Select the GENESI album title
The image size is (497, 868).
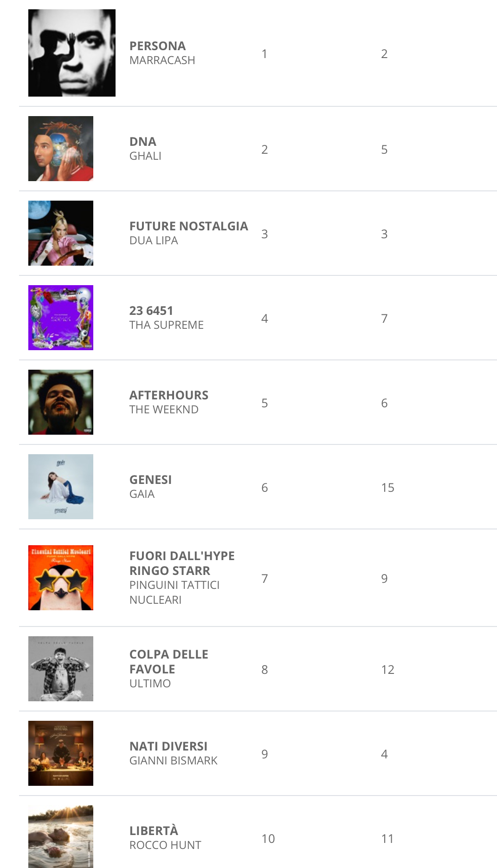(x=150, y=480)
